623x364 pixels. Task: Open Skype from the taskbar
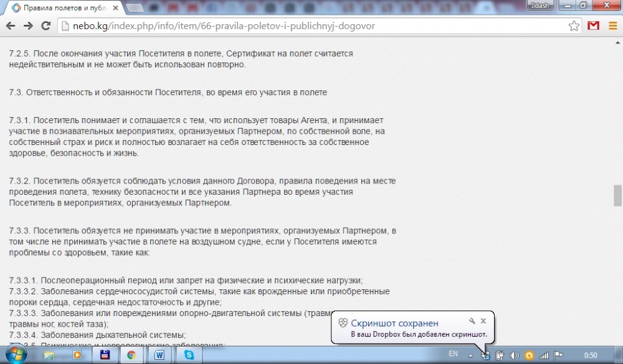pyautogui.click(x=189, y=355)
